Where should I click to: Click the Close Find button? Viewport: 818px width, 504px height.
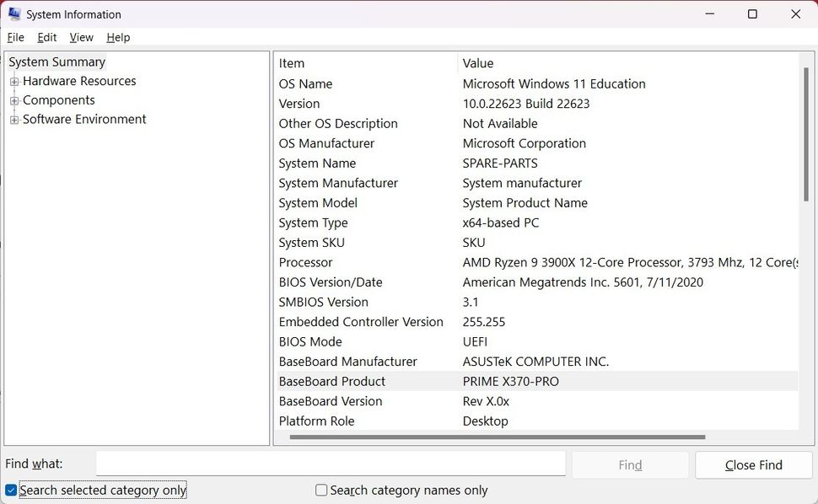(x=753, y=464)
